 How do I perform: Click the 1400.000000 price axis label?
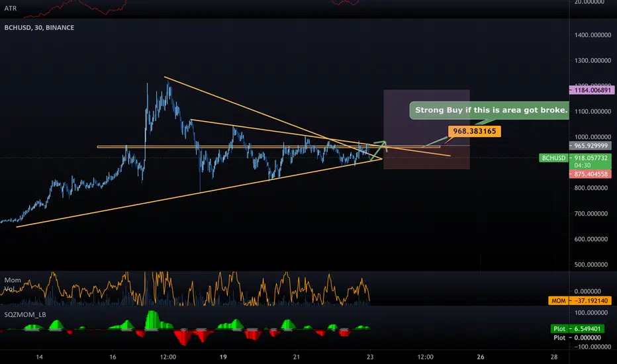pos(593,35)
